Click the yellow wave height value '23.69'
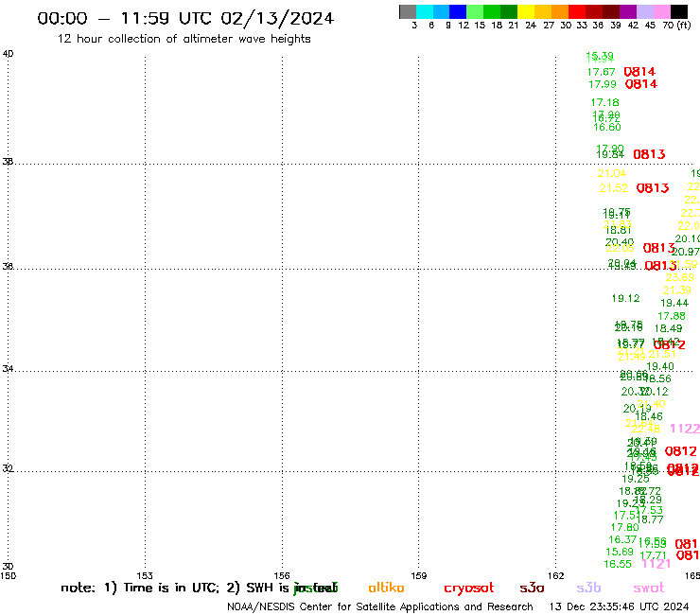Screen dimensions: 700x615 pyautogui.click(x=680, y=278)
